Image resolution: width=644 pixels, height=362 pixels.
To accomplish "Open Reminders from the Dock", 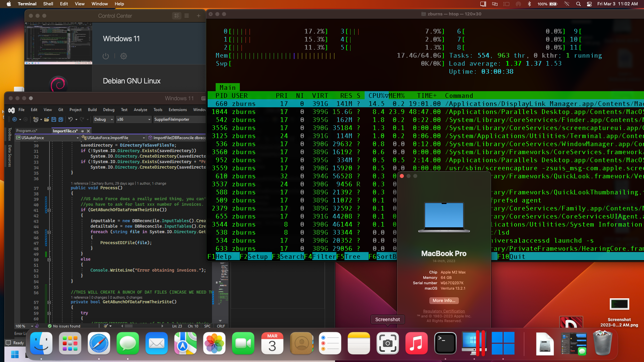I will pyautogui.click(x=330, y=343).
